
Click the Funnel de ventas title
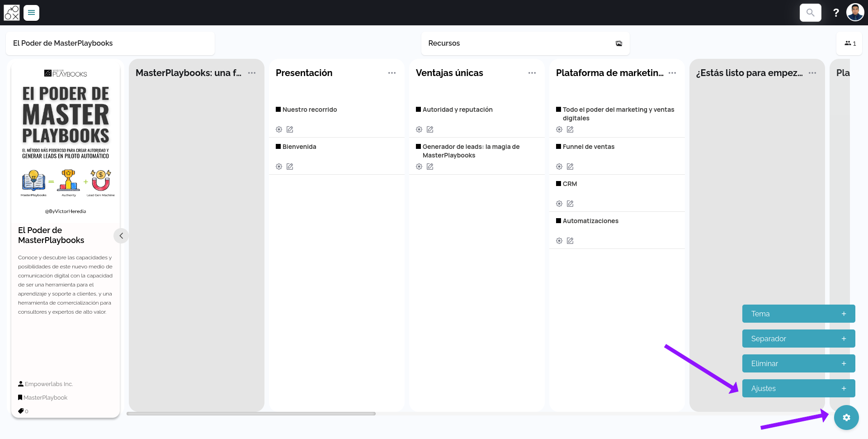(x=589, y=147)
